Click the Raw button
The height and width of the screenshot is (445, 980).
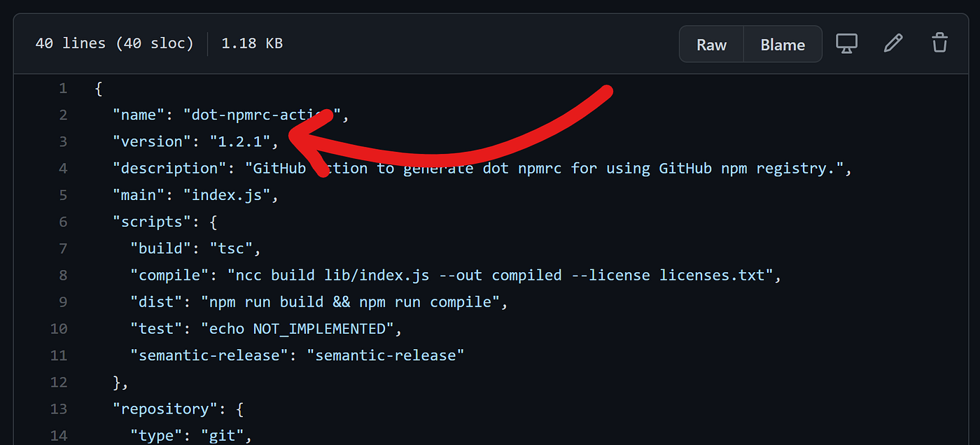point(710,44)
